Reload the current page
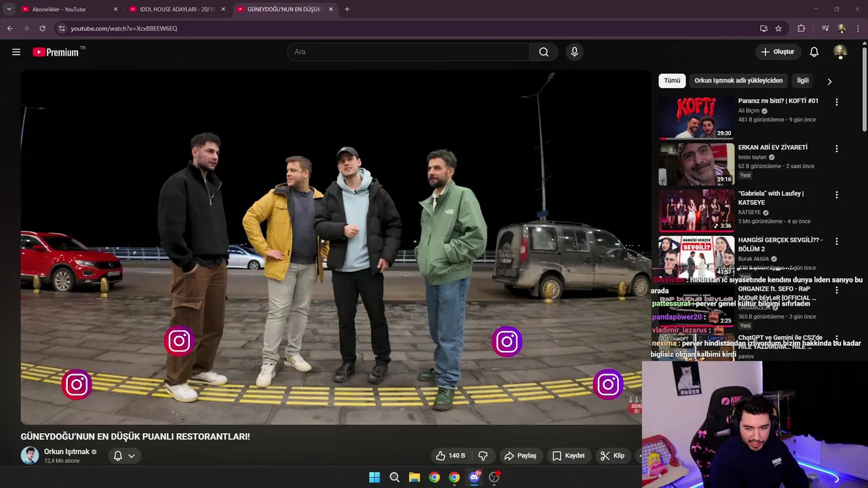 click(x=42, y=28)
